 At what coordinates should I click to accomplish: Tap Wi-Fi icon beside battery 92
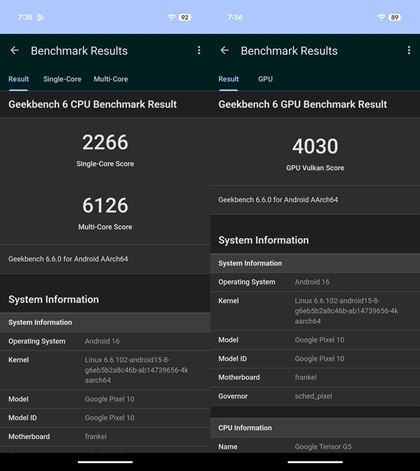pos(171,17)
